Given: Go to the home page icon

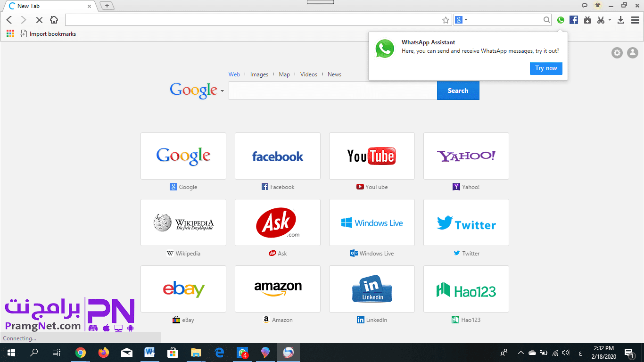Looking at the screenshot, I should pos(54,20).
